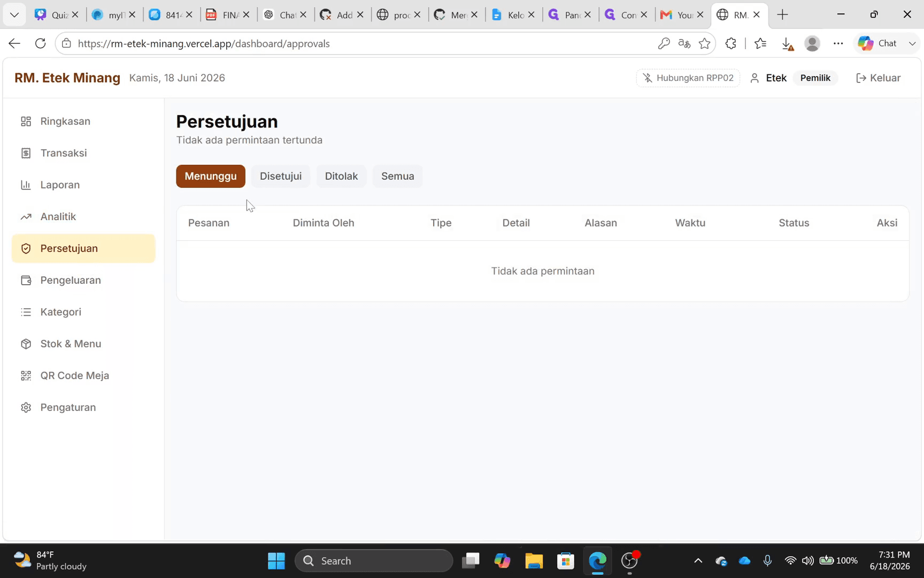Open the Copilot Chat button
The image size is (924, 578).
878,43
